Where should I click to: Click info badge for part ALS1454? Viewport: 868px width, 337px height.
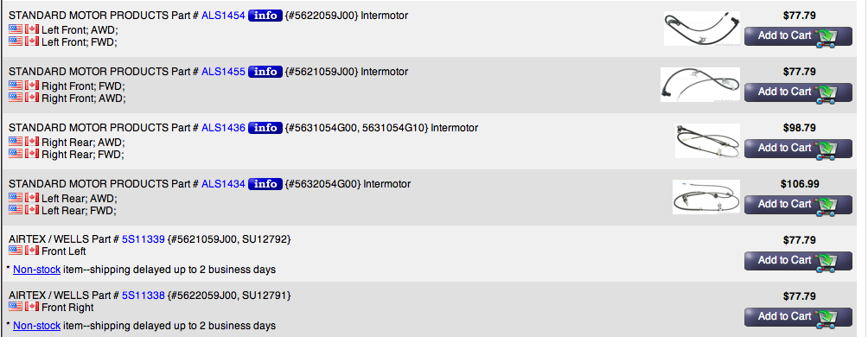[265, 16]
